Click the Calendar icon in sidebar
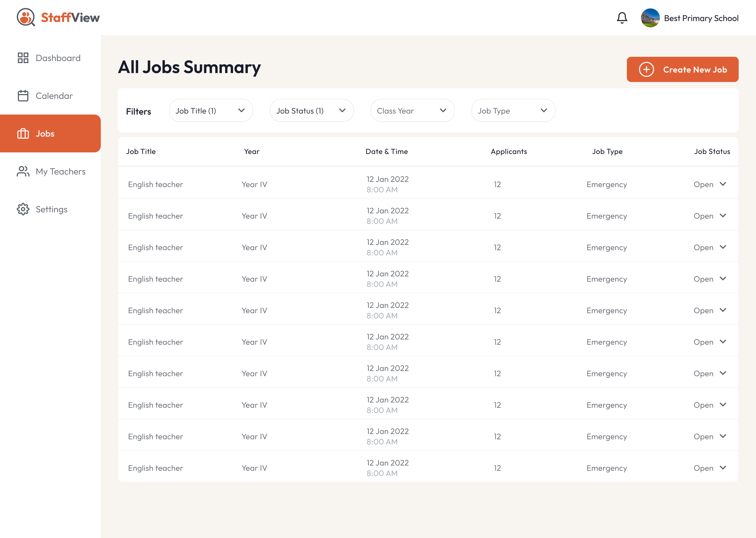Screen dimensions: 756x538 click(x=23, y=96)
